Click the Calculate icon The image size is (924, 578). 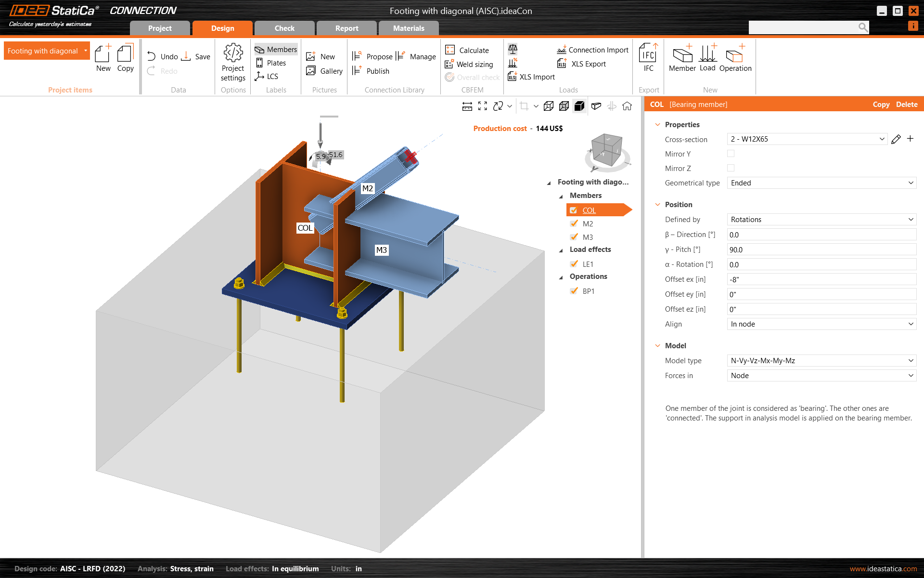coord(450,50)
